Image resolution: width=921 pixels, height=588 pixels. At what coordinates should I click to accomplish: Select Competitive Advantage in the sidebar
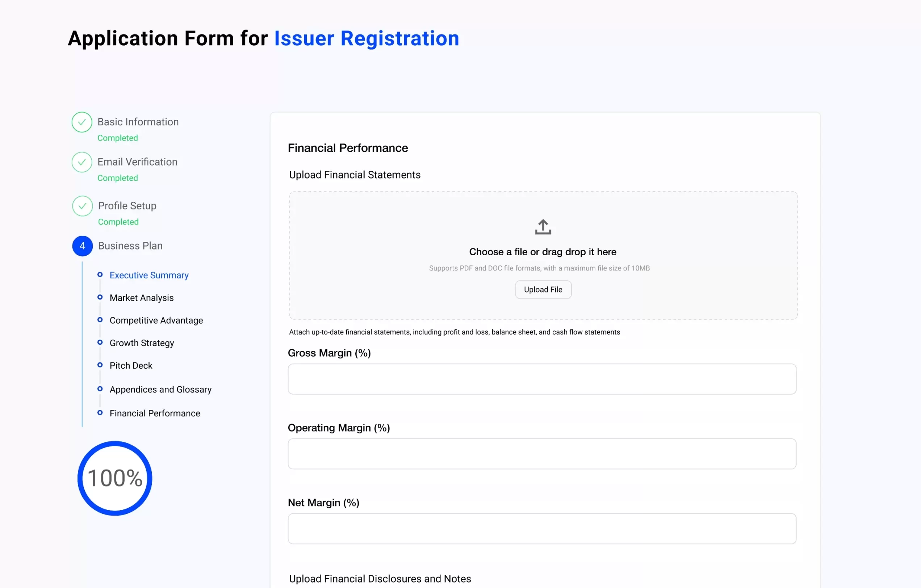point(156,320)
